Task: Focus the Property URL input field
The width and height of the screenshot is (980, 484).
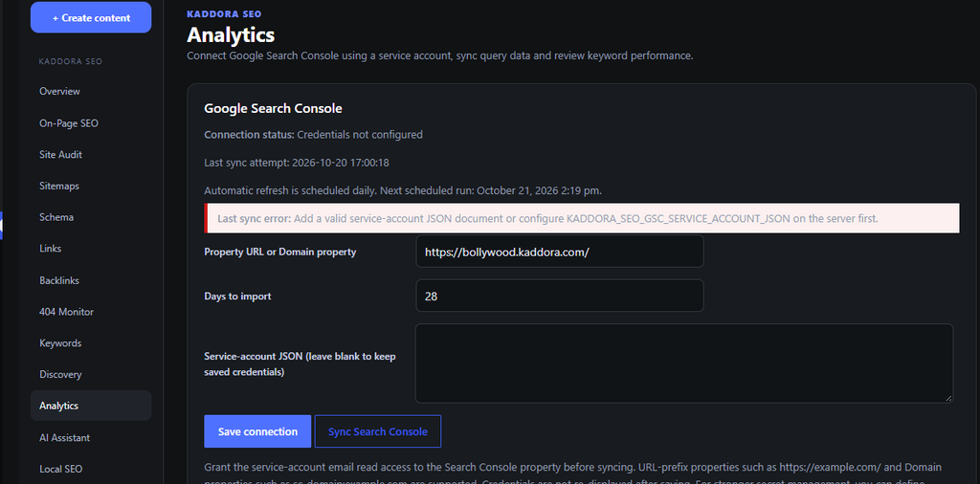Action: click(559, 252)
